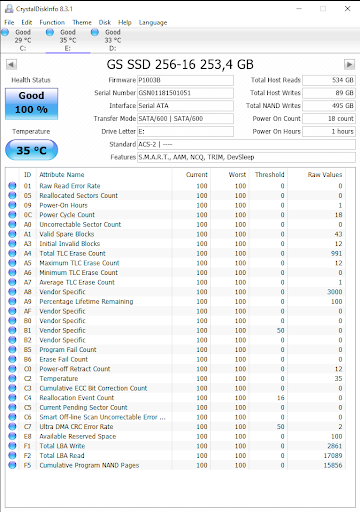Viewport: 360px width, 512px height.
Task: Select the E: drive status icon
Action: point(50,32)
